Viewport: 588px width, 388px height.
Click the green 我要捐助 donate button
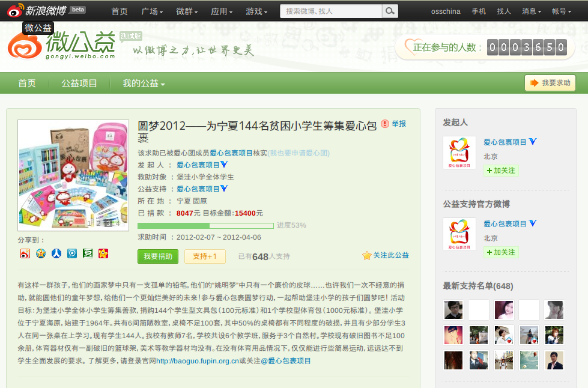(x=158, y=256)
